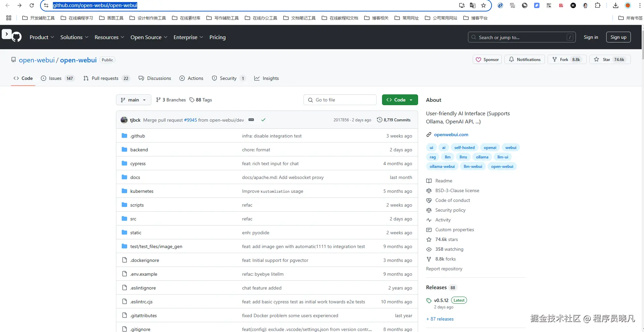
Task: Click the static folder icon
Action: [124, 233]
